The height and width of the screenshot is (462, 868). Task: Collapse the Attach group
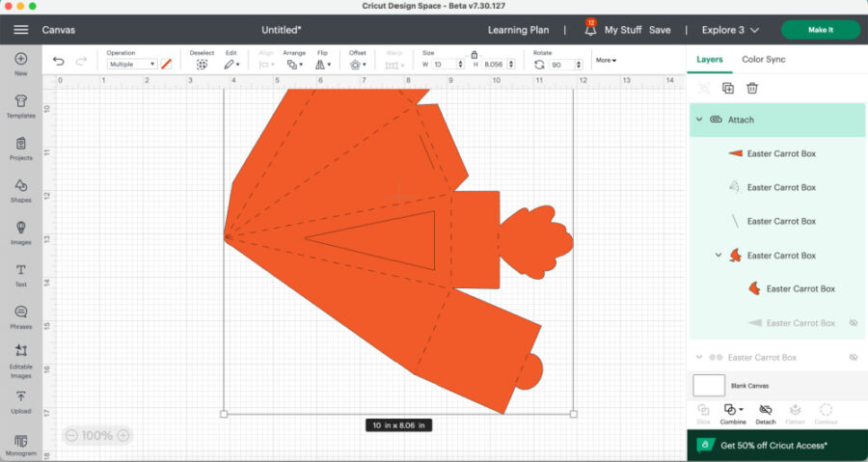pos(698,120)
